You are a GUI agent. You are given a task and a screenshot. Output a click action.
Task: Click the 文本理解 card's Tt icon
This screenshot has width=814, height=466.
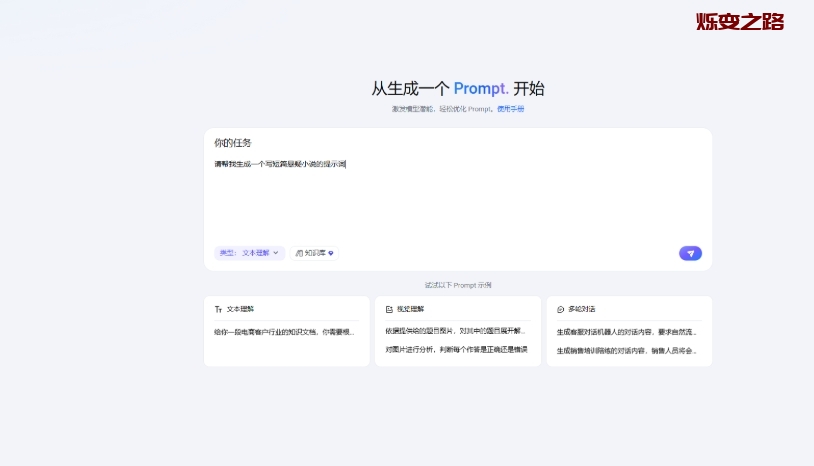(x=218, y=309)
